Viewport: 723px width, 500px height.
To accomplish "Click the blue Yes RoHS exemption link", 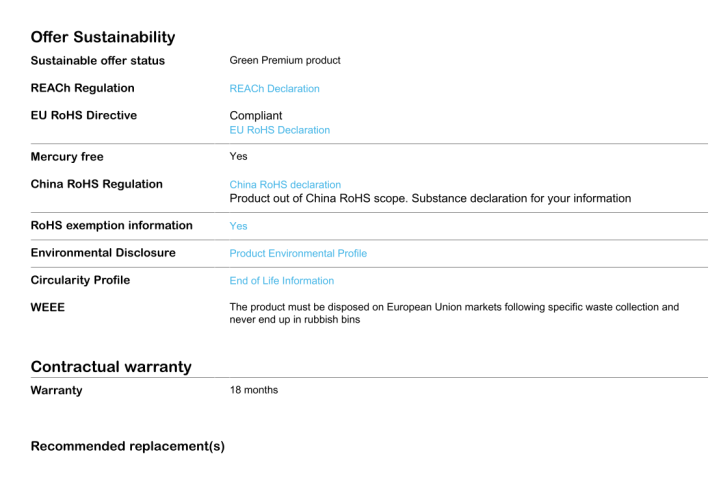I will click(x=238, y=226).
